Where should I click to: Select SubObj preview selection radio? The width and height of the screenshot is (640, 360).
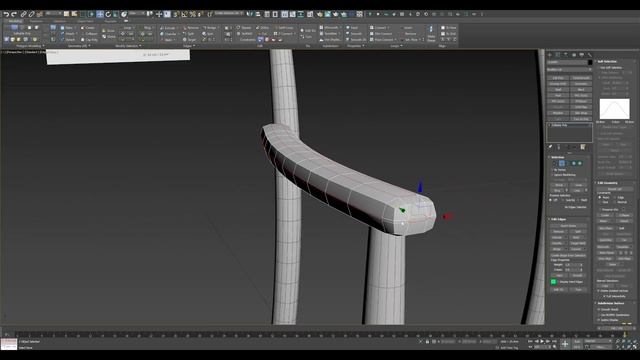click(x=564, y=200)
